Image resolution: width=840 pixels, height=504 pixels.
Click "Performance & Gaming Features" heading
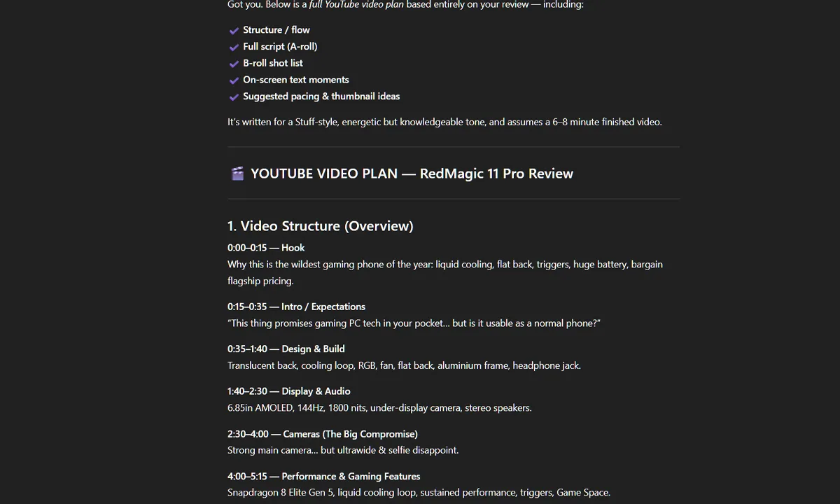[323, 476]
